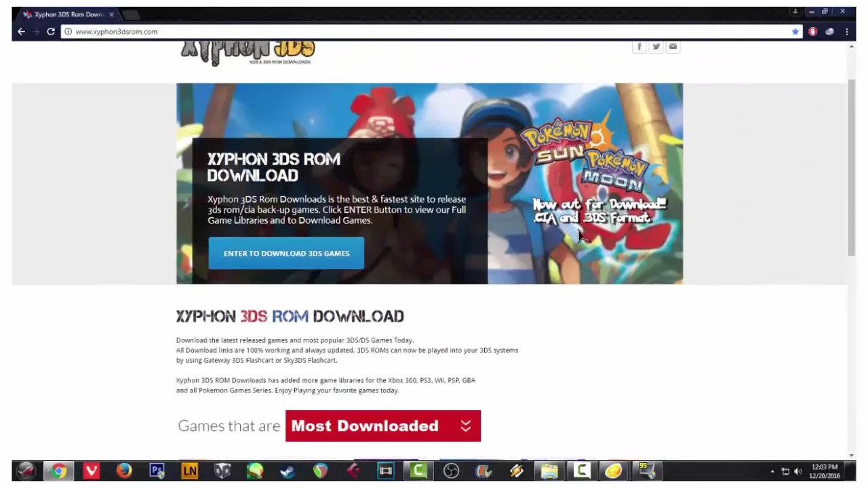Image resolution: width=868 pixels, height=488 pixels.
Task: Close the Xyphon 3DS Rom Download tab
Action: click(x=112, y=14)
